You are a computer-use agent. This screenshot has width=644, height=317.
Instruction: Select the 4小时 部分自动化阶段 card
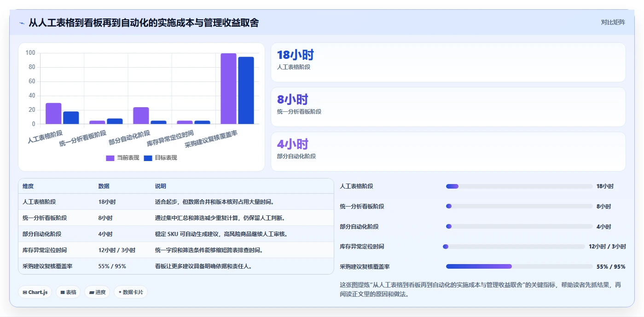[x=448, y=152]
